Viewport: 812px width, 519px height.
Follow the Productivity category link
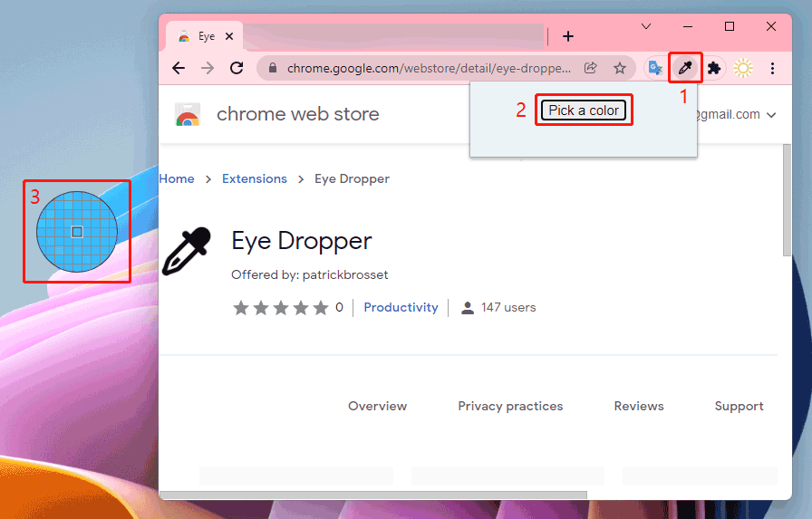[x=401, y=307]
